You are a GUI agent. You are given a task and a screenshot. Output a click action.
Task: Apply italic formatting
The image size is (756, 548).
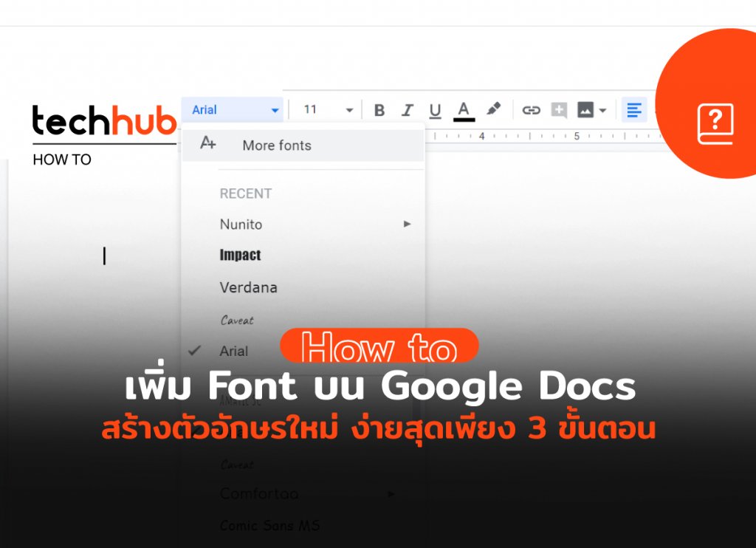pos(407,109)
